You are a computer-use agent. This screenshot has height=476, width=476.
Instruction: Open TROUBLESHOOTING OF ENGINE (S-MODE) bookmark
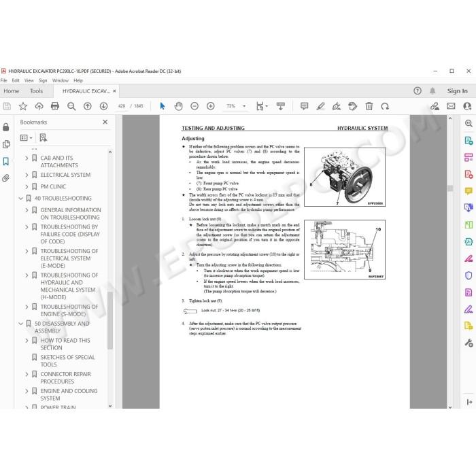coord(69,310)
